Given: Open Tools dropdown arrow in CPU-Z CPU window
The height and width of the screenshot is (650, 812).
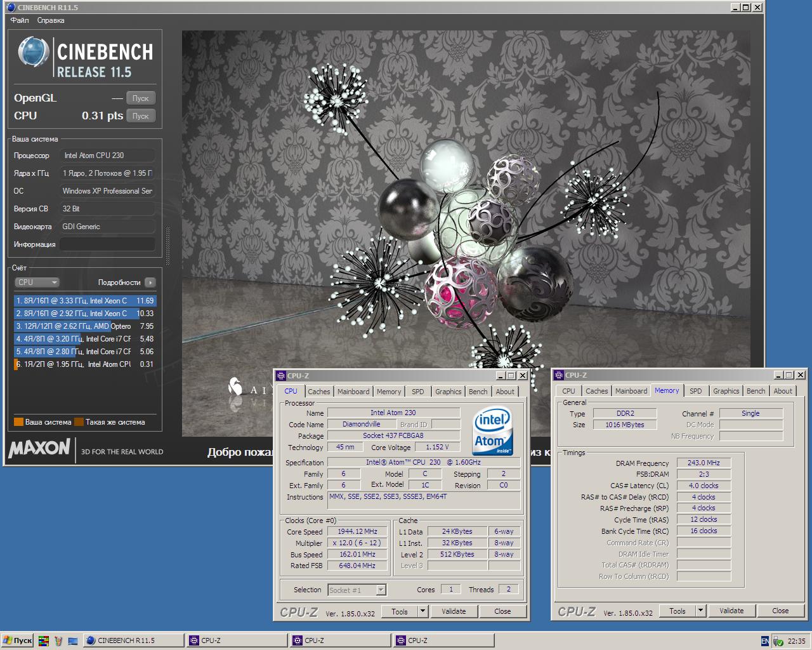Looking at the screenshot, I should pyautogui.click(x=423, y=611).
